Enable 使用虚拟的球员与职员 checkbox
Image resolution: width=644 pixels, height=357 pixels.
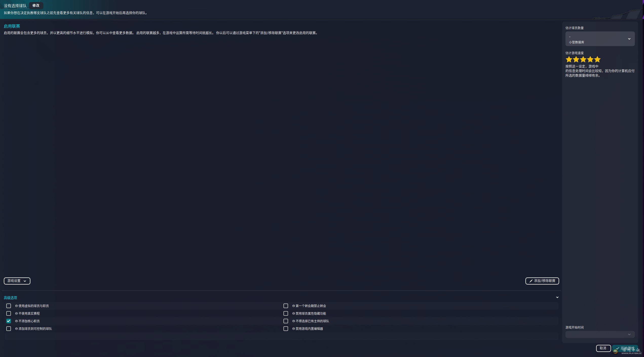pos(9,306)
